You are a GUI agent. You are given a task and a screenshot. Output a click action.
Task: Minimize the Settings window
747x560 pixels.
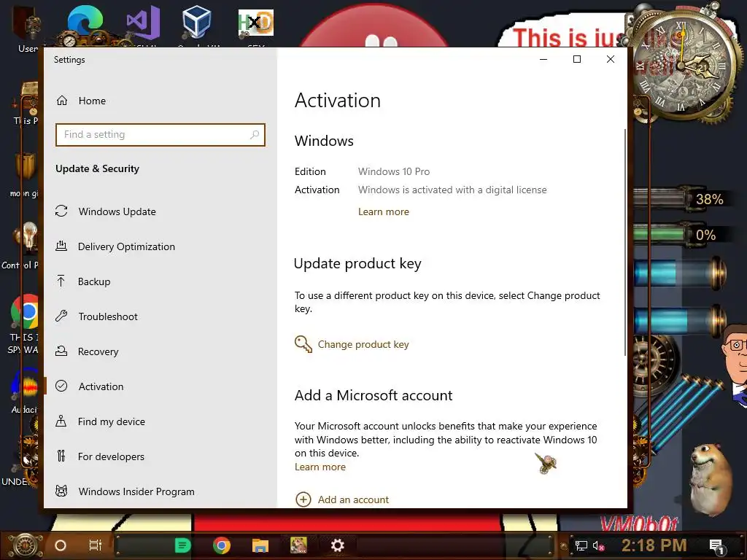click(543, 59)
